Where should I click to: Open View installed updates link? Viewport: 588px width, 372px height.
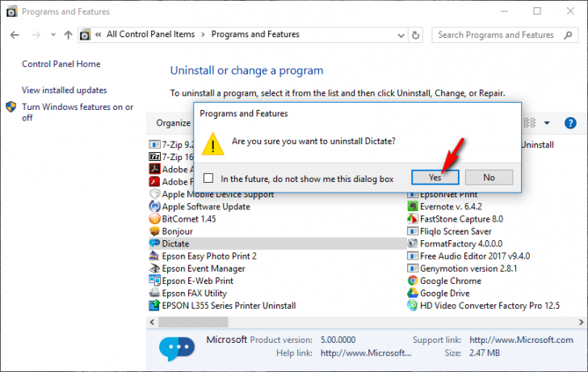[64, 90]
